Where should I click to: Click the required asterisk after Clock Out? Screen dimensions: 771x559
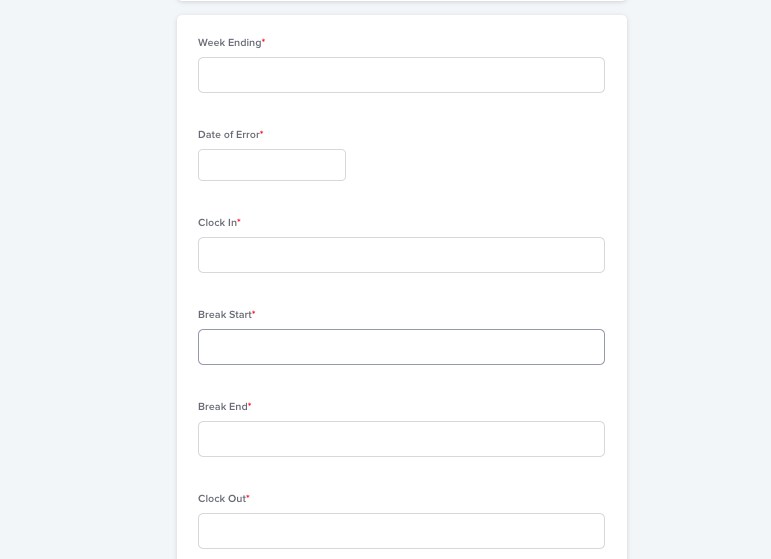(x=248, y=498)
